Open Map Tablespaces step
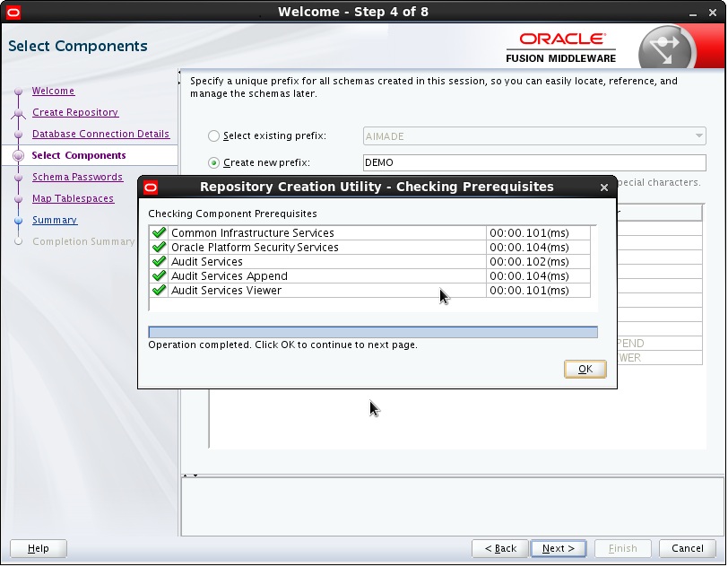Screen dimensions: 728x567 pyautogui.click(x=73, y=198)
